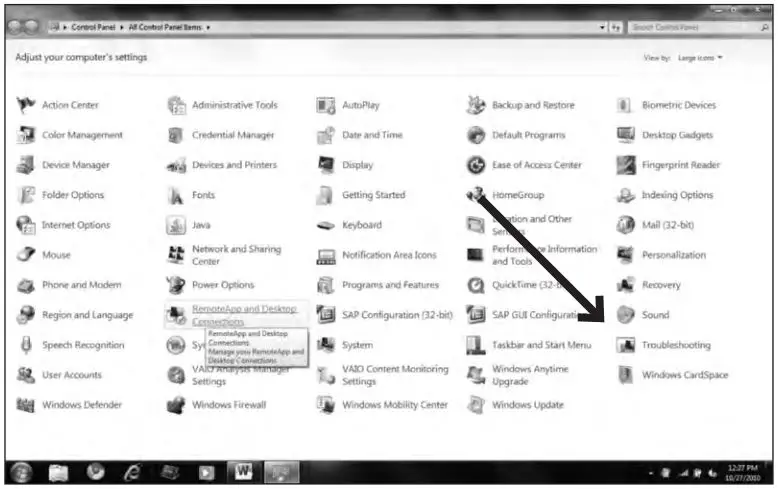Screen dimensions: 778x489
Task: Open the Windows Mobility Center link
Action: (x=394, y=405)
